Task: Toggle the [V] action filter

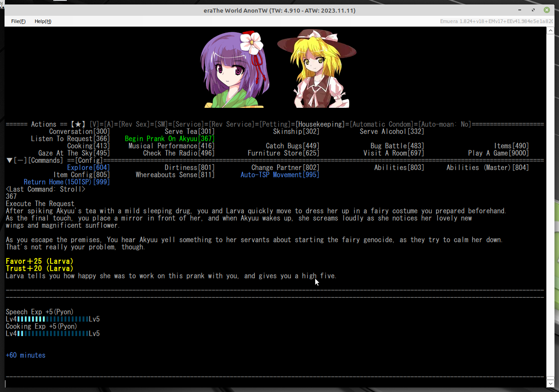Action: pyautogui.click(x=94, y=125)
